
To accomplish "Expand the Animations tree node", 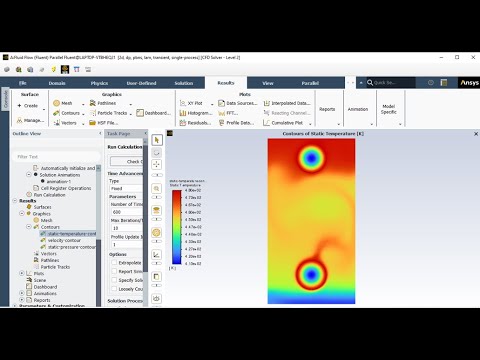I will coord(22,293).
